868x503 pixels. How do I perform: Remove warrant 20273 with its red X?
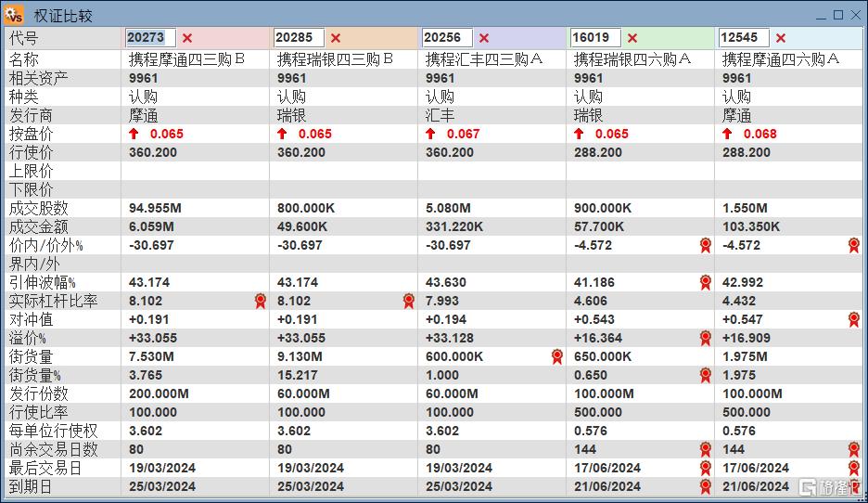click(187, 38)
